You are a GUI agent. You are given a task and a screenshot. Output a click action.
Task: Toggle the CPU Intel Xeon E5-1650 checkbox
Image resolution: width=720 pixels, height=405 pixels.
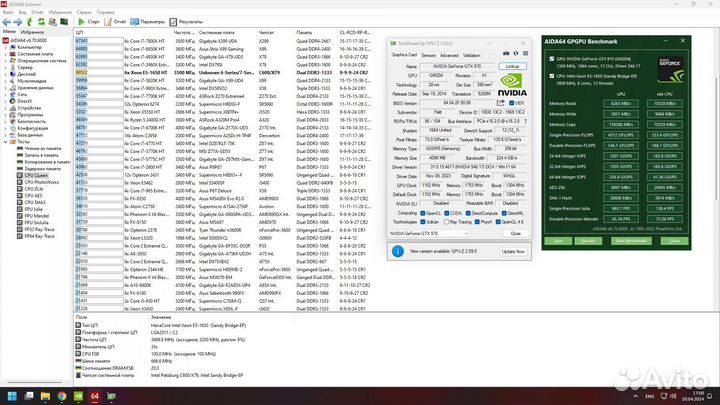pyautogui.click(x=551, y=76)
